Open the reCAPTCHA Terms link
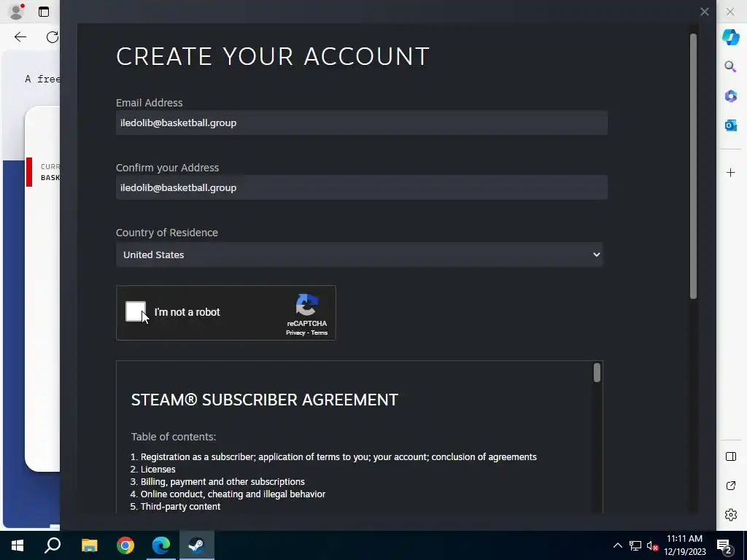This screenshot has width=747, height=560. 320,332
